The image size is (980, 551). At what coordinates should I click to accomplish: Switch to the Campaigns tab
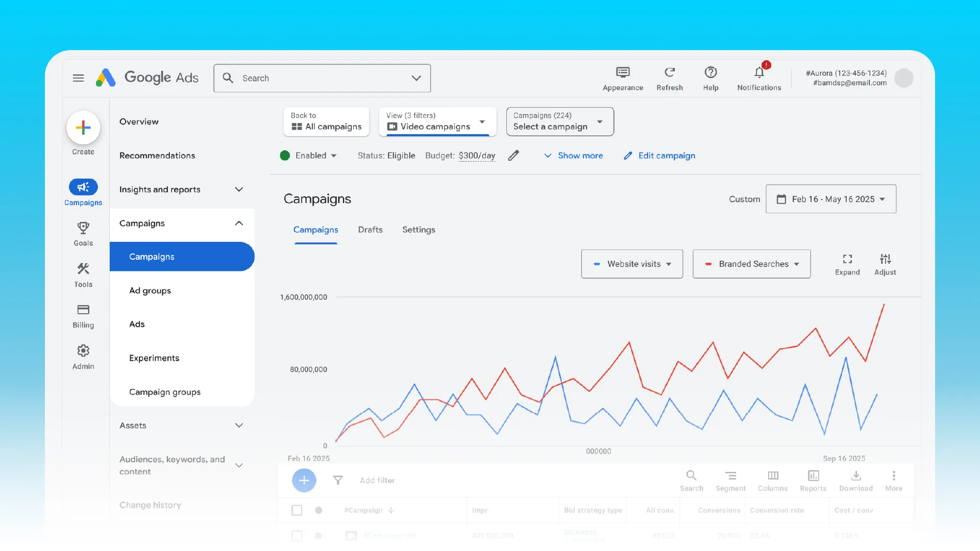click(315, 230)
